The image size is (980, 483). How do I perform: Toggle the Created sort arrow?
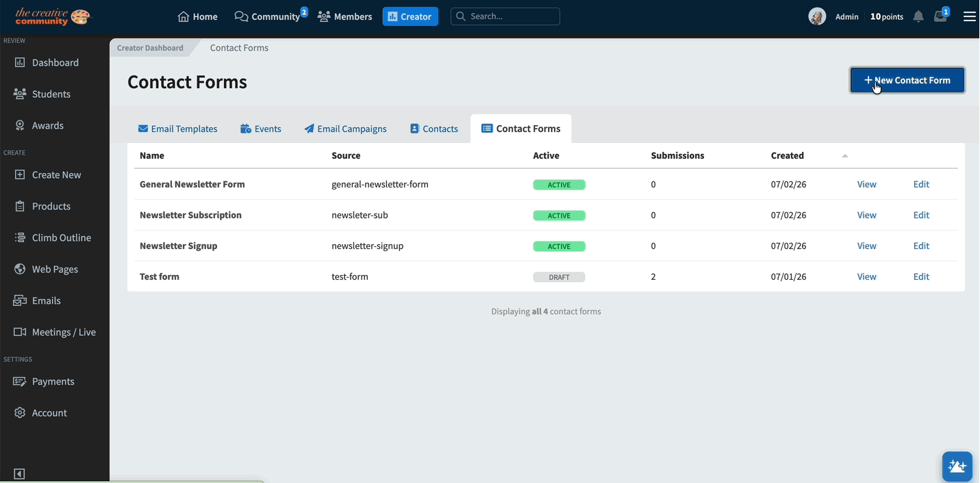pyautogui.click(x=845, y=156)
